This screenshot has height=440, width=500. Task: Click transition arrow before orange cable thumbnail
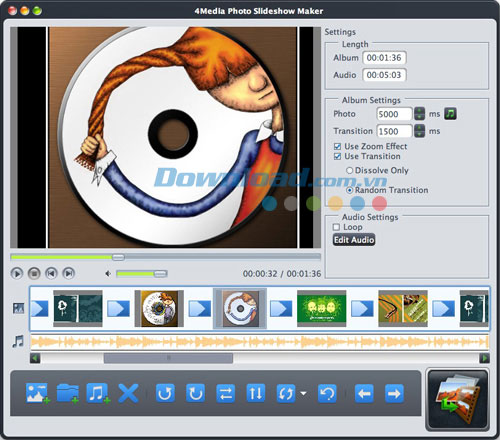click(362, 308)
